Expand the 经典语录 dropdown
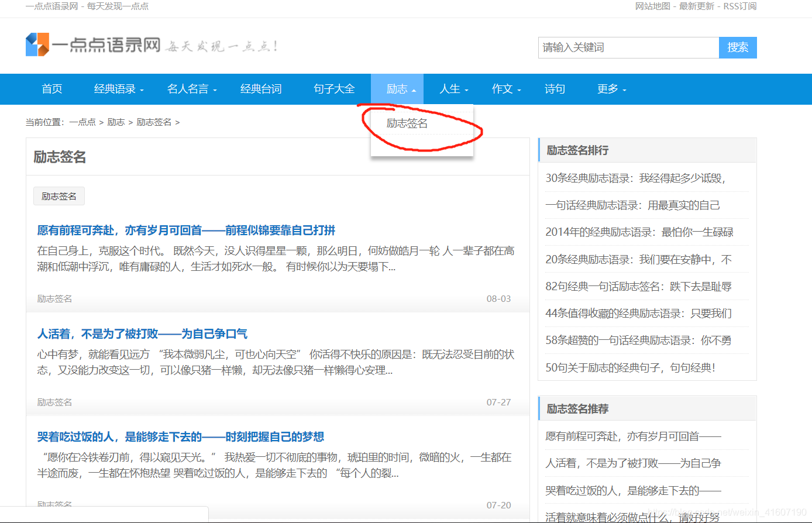 (115, 89)
